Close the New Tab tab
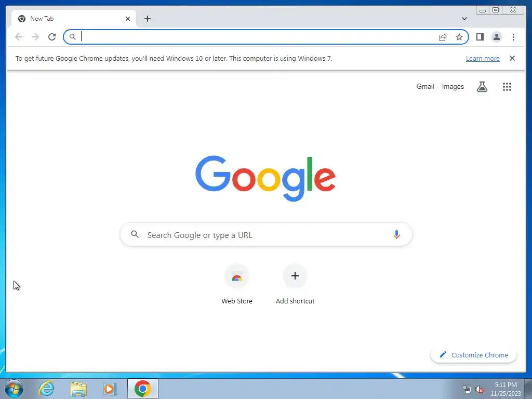 click(x=128, y=19)
